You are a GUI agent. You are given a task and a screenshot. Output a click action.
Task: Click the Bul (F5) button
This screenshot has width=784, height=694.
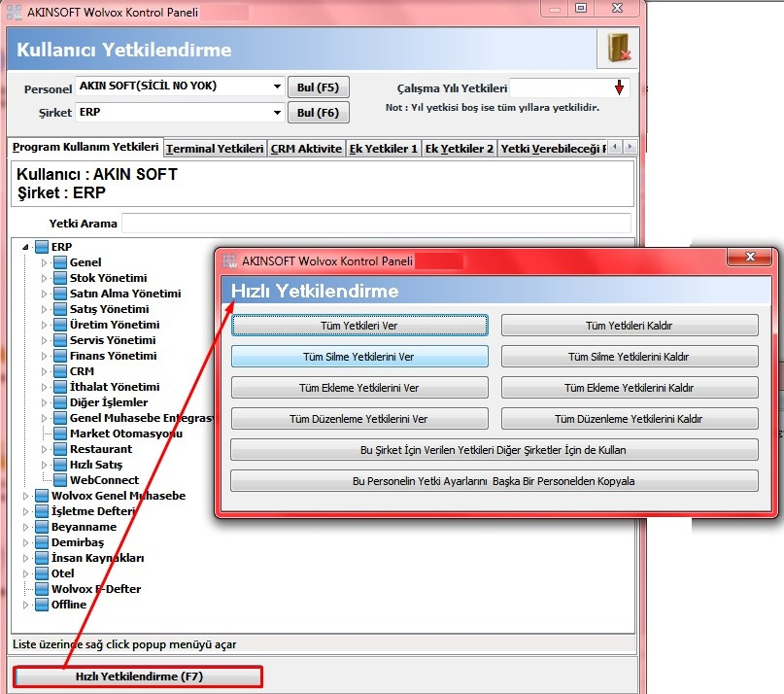318,87
